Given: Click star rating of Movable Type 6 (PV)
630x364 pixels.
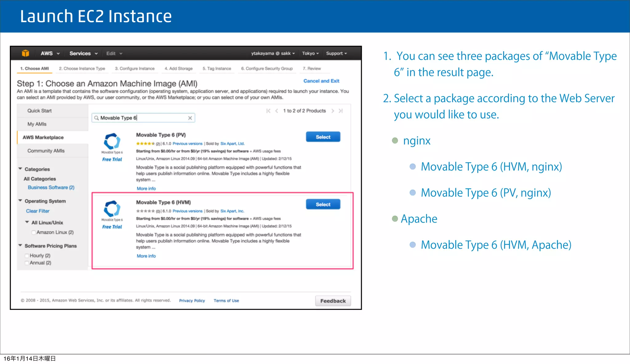Looking at the screenshot, I should 145,144.
